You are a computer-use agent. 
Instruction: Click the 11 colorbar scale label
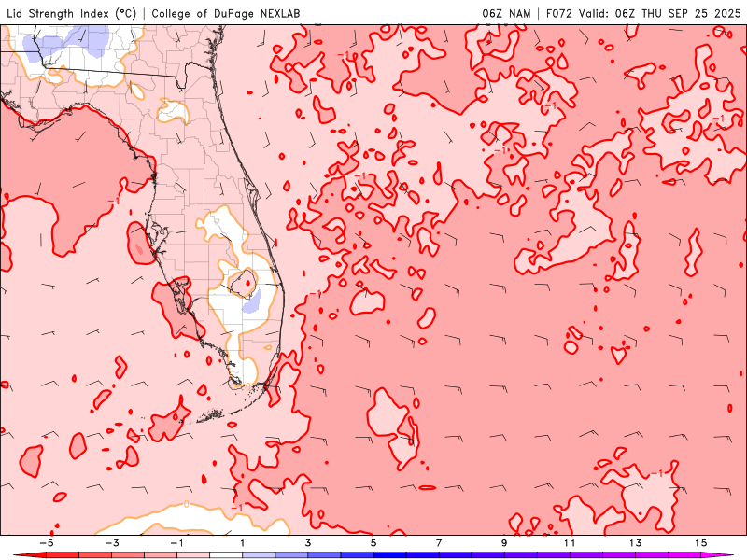tap(570, 543)
